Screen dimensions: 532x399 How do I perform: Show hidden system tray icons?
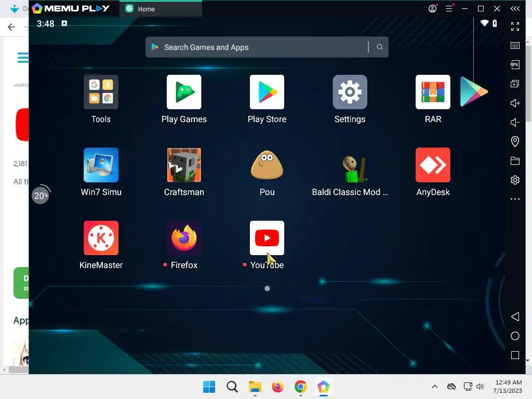pyautogui.click(x=435, y=387)
